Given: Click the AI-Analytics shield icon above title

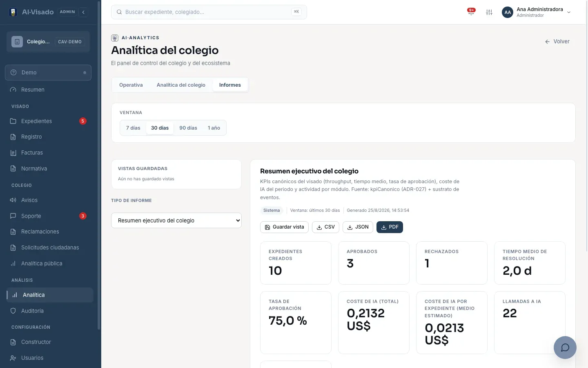Looking at the screenshot, I should click(115, 38).
